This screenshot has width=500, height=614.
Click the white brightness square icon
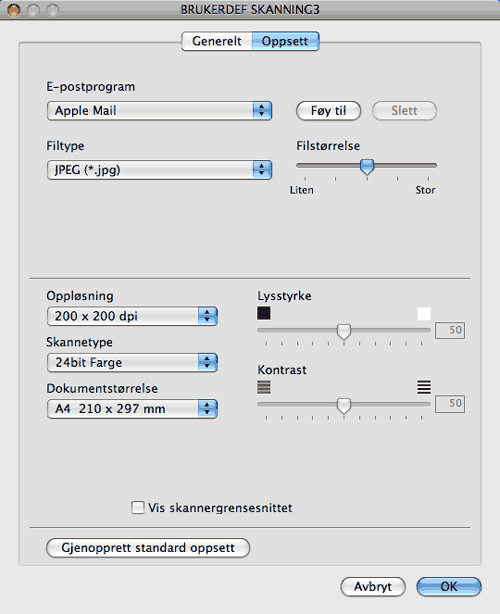pyautogui.click(x=424, y=313)
